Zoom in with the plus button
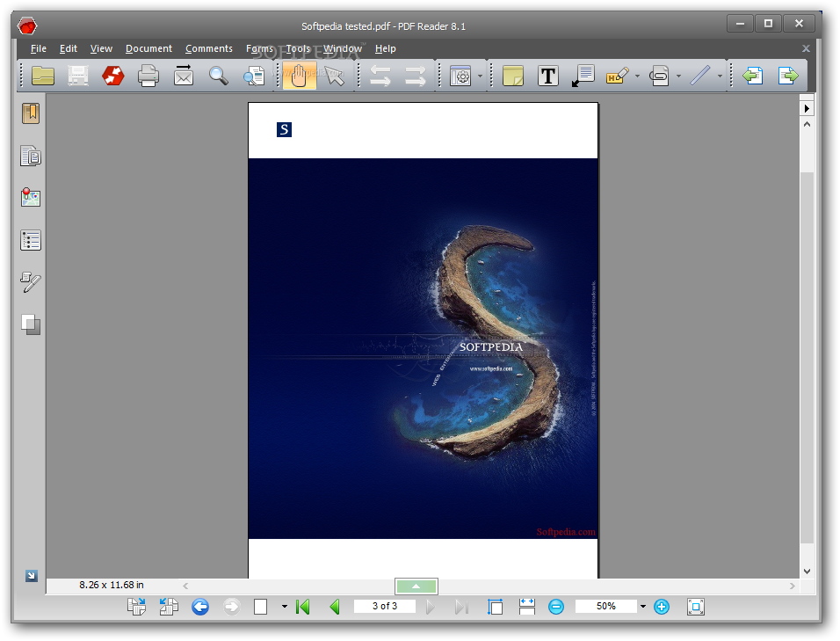Image resolution: width=840 pixels, height=641 pixels. point(662,607)
